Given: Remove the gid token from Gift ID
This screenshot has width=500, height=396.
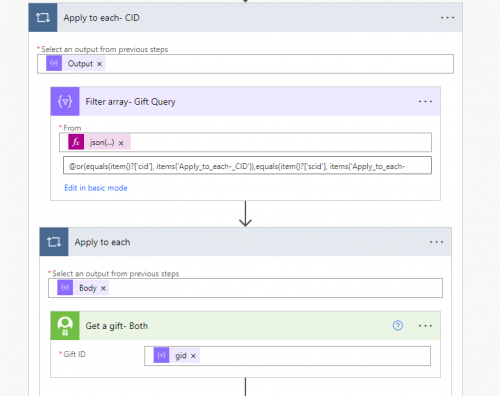Looking at the screenshot, I should [193, 356].
